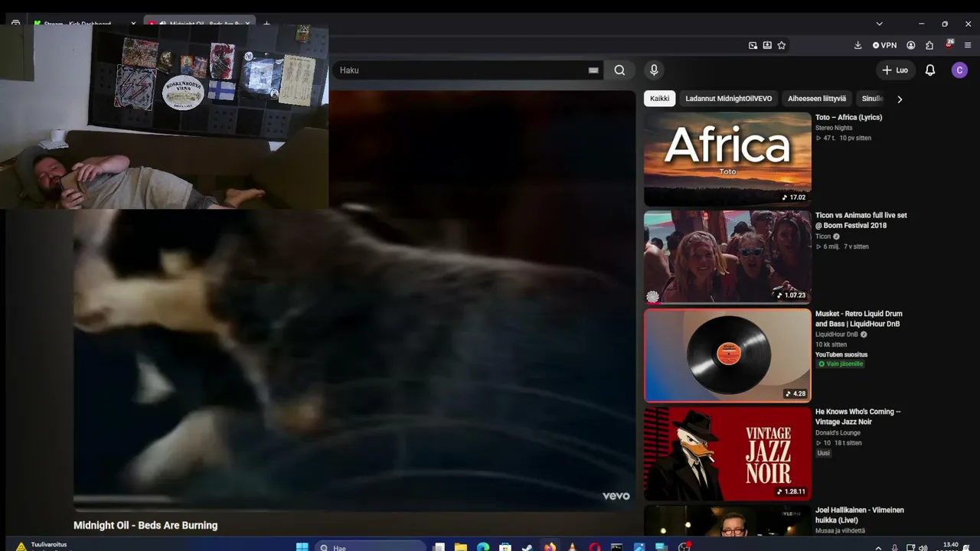Open Musket - Retro Liquid Drum and Bass title

(859, 318)
